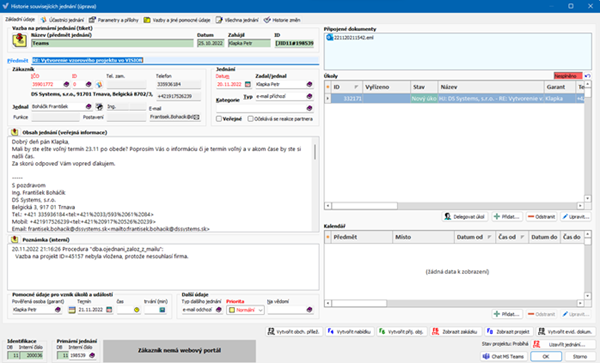Click Přidat button under Kalendář

[507, 314]
